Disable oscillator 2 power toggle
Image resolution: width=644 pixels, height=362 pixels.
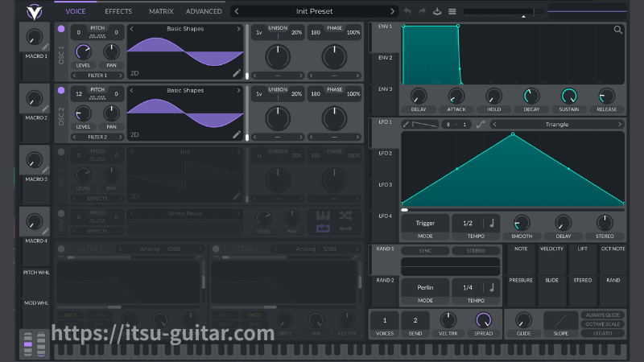pos(61,90)
